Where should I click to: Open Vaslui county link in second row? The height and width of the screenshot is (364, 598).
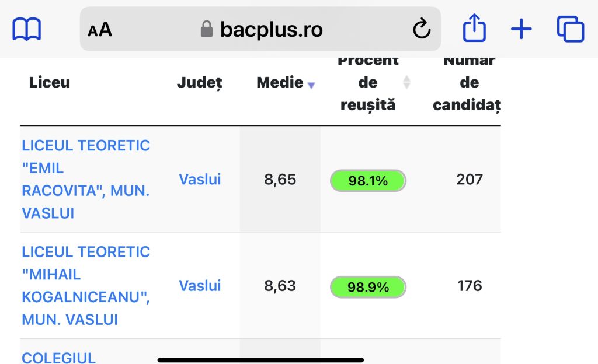point(200,286)
